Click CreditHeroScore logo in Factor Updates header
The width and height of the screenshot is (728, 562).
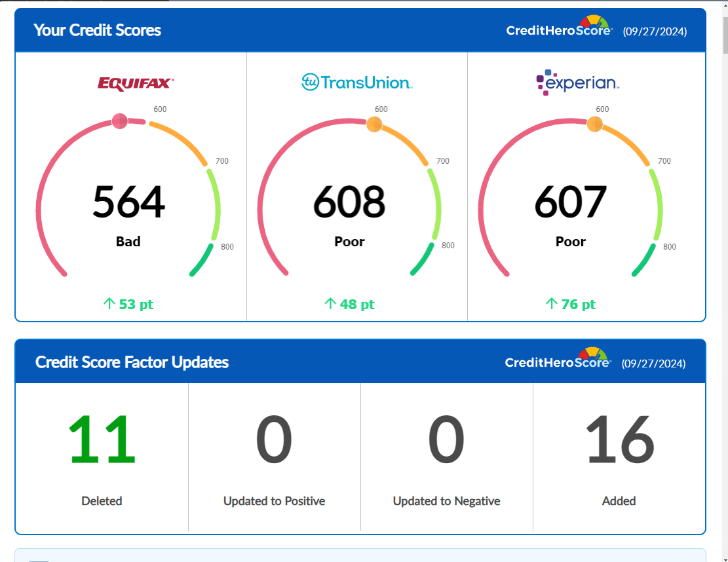coord(558,359)
